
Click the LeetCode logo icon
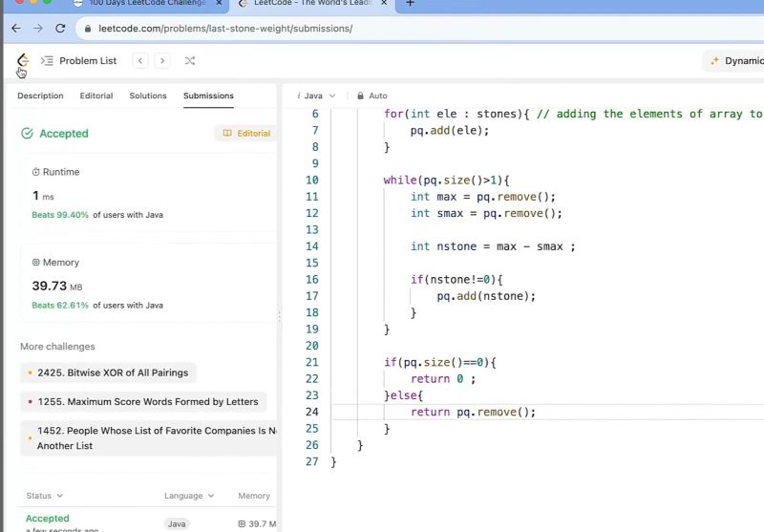[x=23, y=60]
